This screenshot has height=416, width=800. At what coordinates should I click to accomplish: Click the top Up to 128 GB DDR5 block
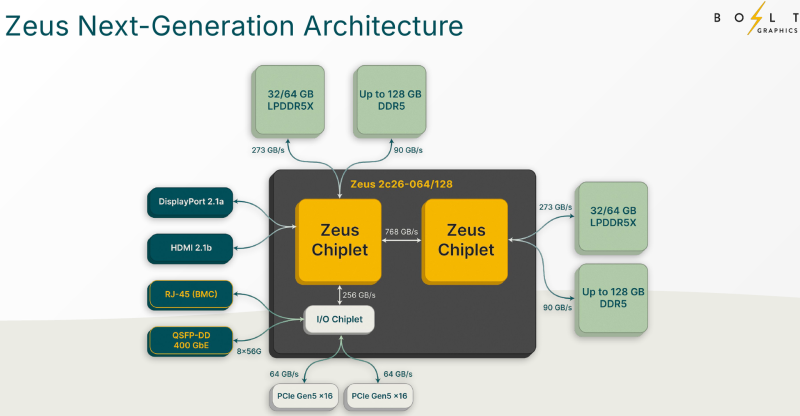tap(390, 101)
